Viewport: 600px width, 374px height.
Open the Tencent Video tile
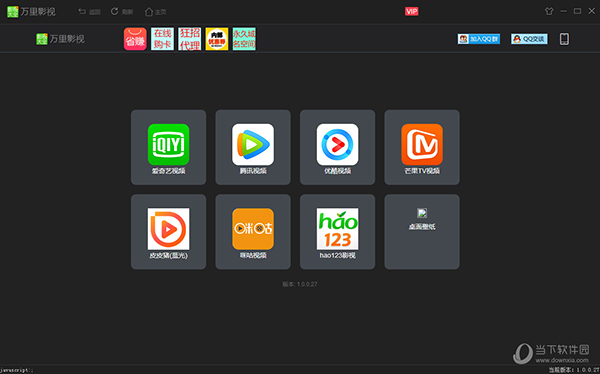point(253,147)
